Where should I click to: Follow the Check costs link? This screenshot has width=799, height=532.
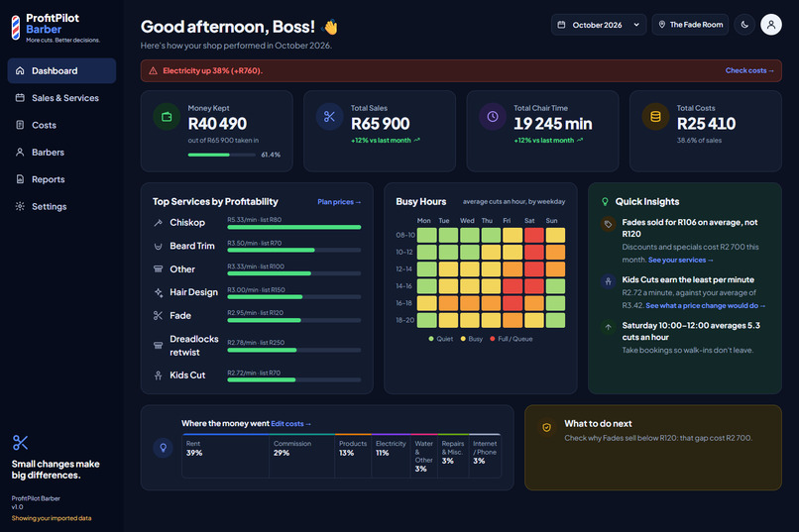[x=749, y=70]
